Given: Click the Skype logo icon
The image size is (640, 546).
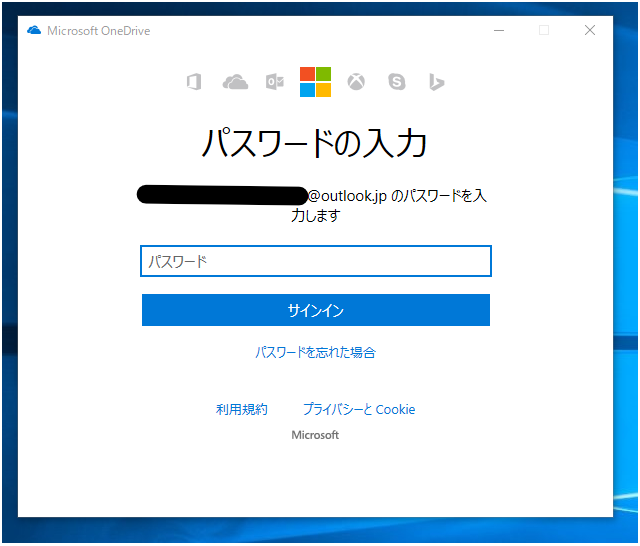Looking at the screenshot, I should click(396, 82).
